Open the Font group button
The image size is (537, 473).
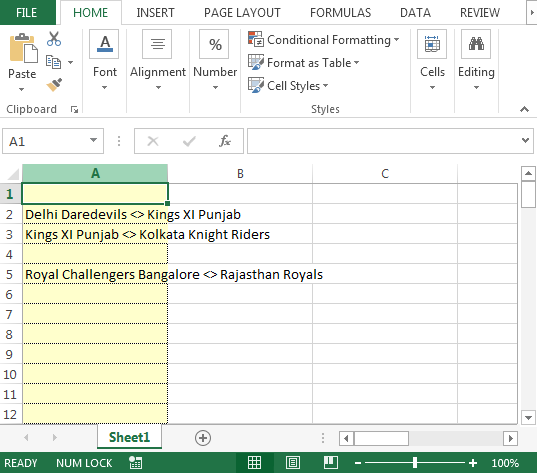[104, 44]
